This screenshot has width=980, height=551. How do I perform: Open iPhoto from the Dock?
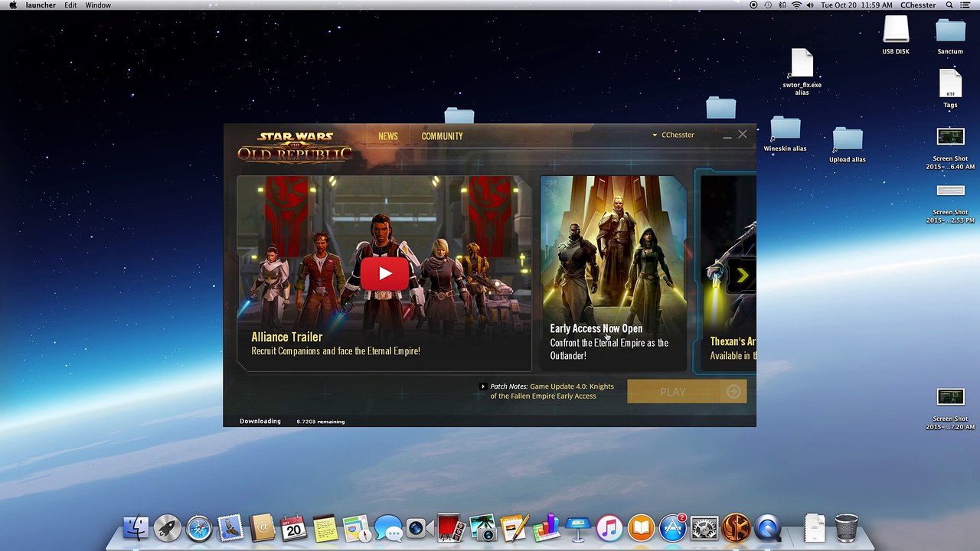tap(483, 527)
